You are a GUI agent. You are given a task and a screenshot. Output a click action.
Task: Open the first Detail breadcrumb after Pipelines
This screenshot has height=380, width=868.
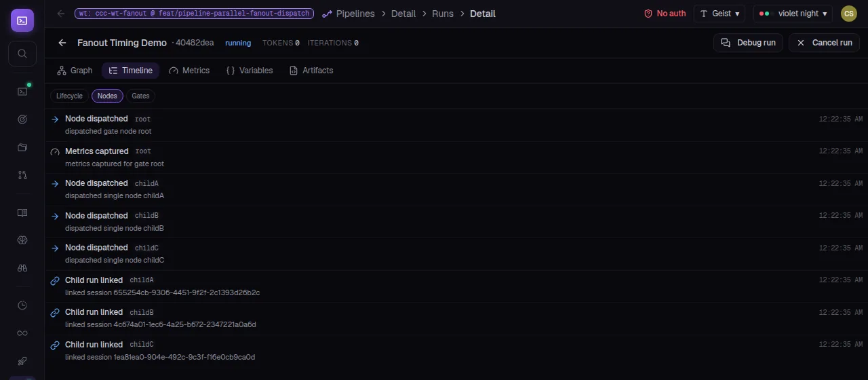tap(403, 14)
